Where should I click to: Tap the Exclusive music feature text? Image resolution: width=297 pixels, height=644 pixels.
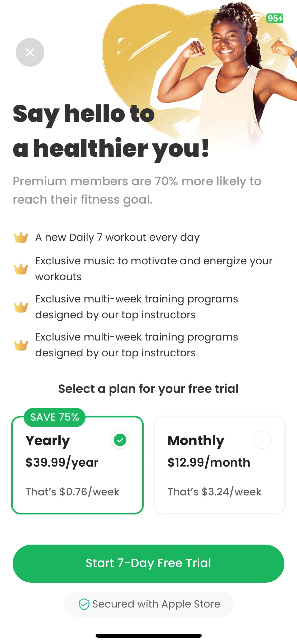tap(154, 269)
